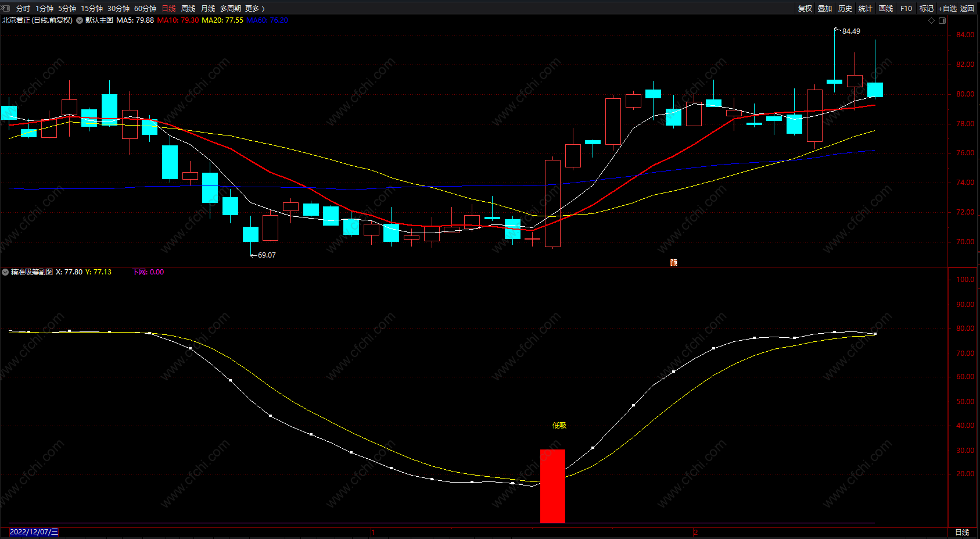This screenshot has width=980, height=539.
Task: Click the 统计 statistics button
Action: 866,9
